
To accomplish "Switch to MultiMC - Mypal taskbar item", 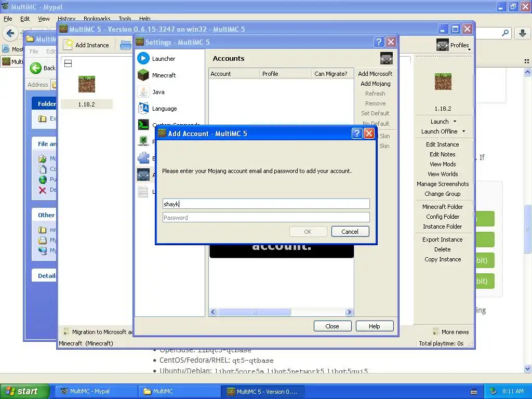I will point(95,391).
